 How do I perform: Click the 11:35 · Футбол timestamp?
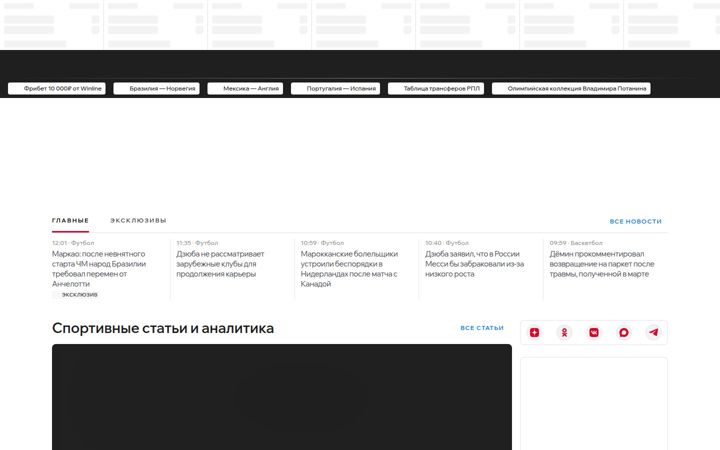click(197, 243)
